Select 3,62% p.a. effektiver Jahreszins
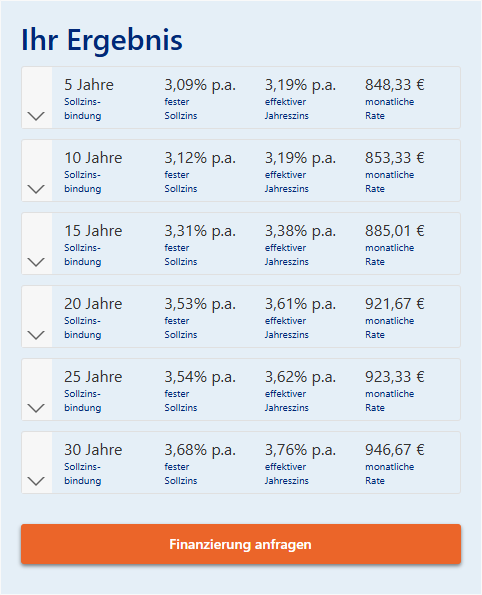482x595 pixels. click(x=300, y=377)
